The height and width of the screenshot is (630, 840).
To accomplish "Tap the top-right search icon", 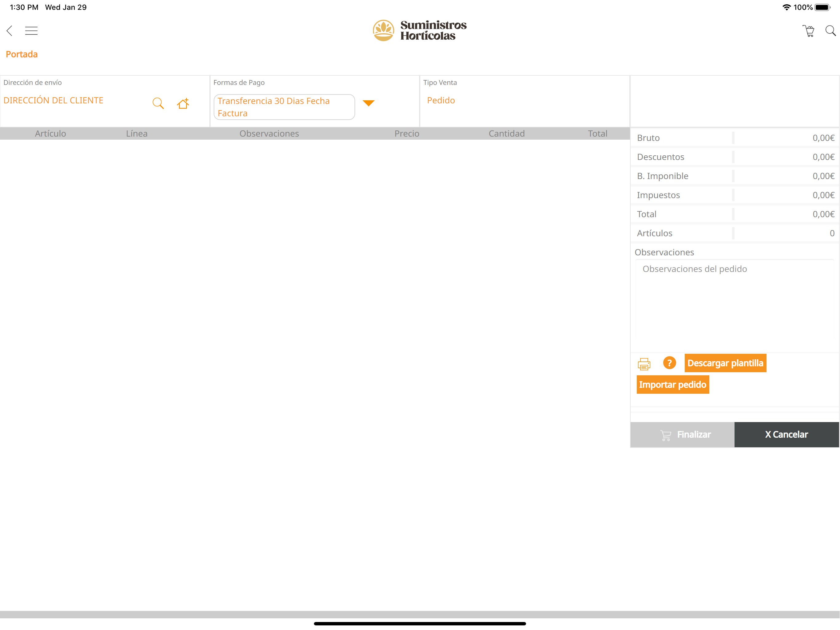I will point(830,31).
